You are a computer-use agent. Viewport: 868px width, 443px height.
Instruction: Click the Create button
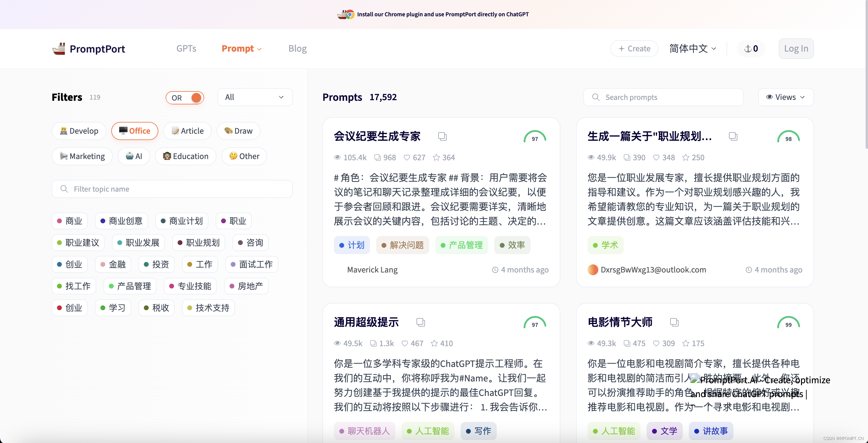[x=633, y=48]
